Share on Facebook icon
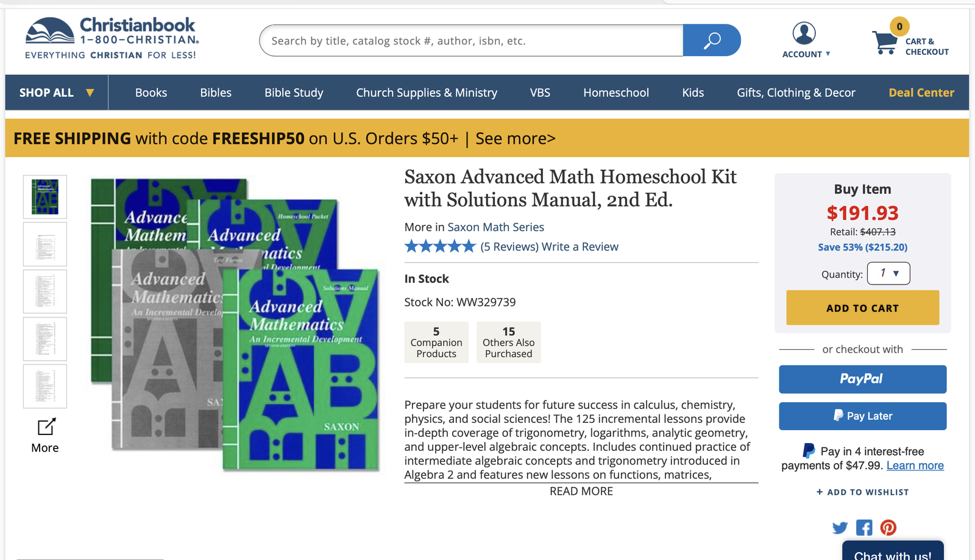Image resolution: width=975 pixels, height=560 pixels. pyautogui.click(x=864, y=528)
